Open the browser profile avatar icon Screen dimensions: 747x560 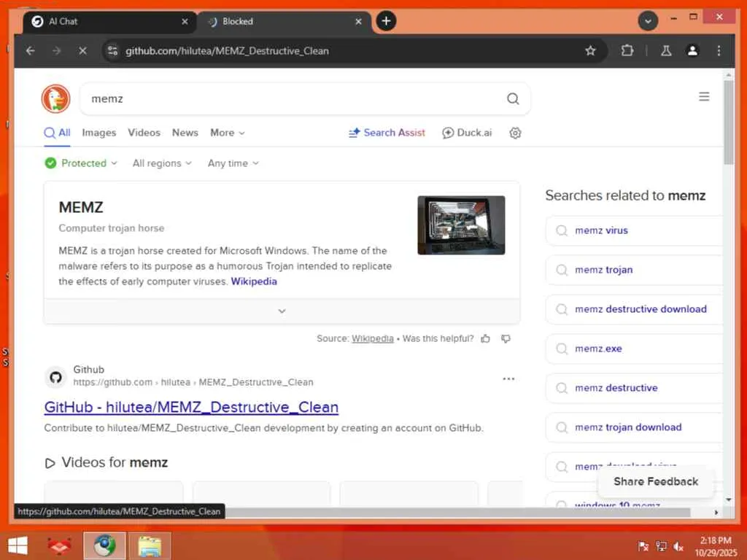pos(692,50)
